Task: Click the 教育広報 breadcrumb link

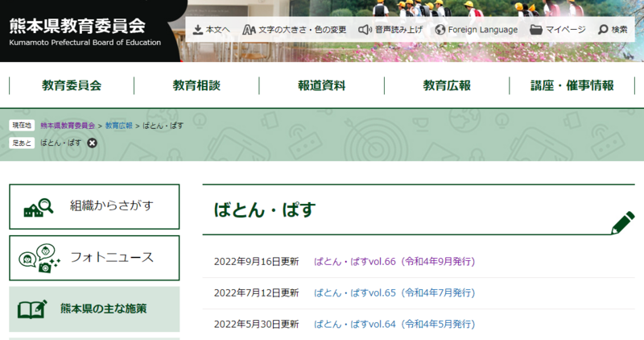Action: [x=118, y=126]
